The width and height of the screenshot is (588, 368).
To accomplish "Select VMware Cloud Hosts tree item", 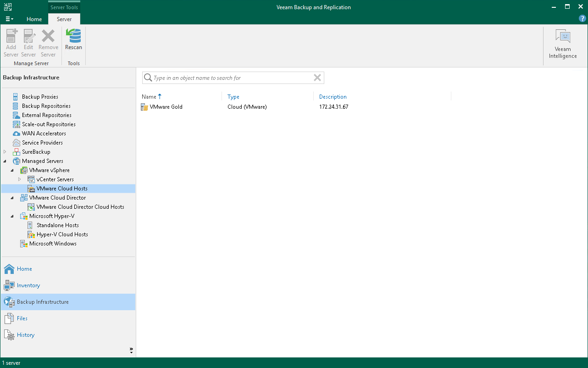I will (x=62, y=189).
